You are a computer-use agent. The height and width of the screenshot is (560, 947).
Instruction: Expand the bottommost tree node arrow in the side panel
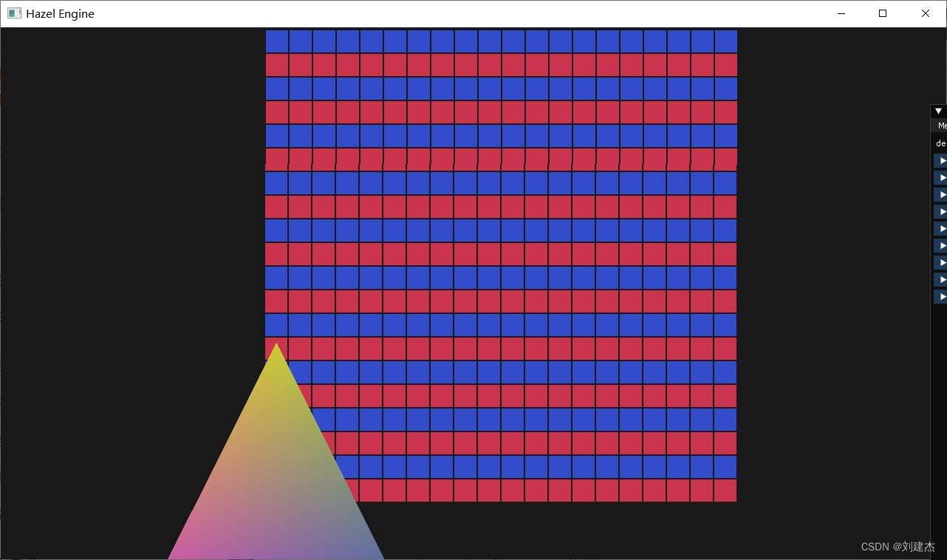940,296
